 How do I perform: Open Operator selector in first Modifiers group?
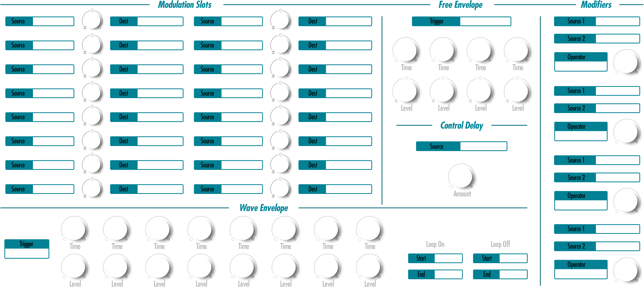tap(581, 62)
